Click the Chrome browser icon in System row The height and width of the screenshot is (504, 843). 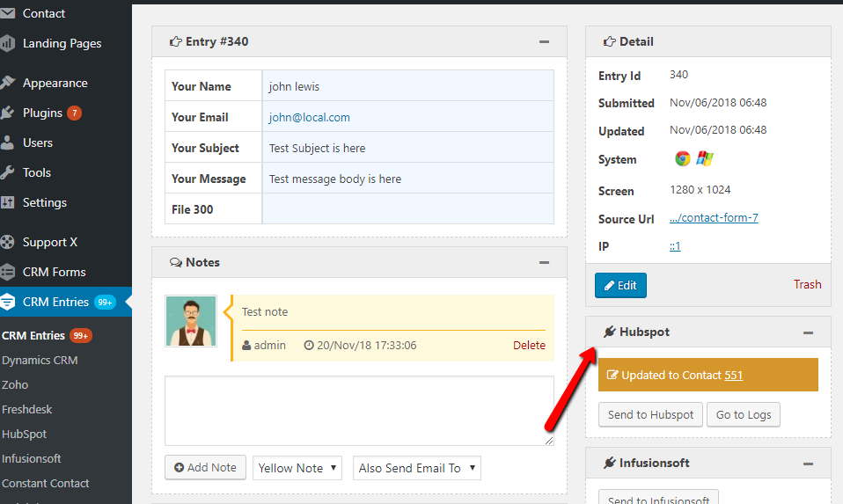tap(682, 158)
